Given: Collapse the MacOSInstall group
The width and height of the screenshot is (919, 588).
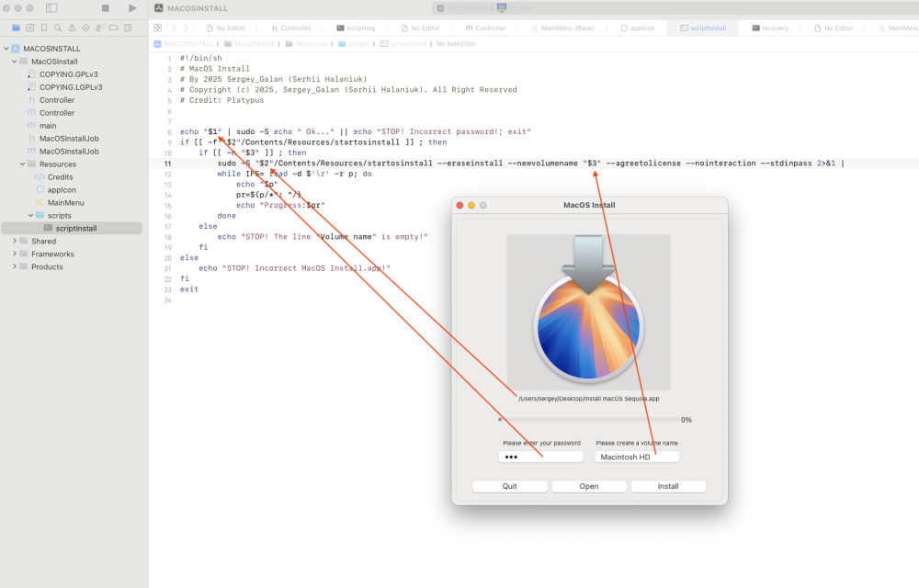Looking at the screenshot, I should tap(15, 62).
